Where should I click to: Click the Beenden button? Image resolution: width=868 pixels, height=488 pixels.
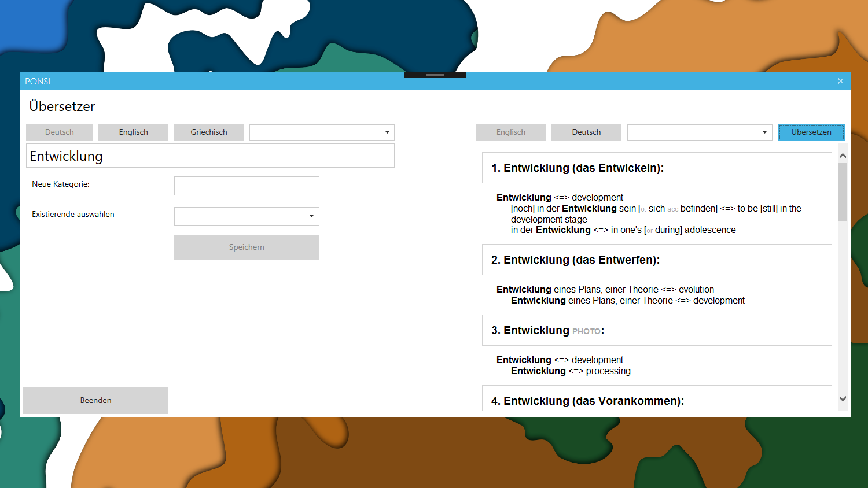[95, 400]
